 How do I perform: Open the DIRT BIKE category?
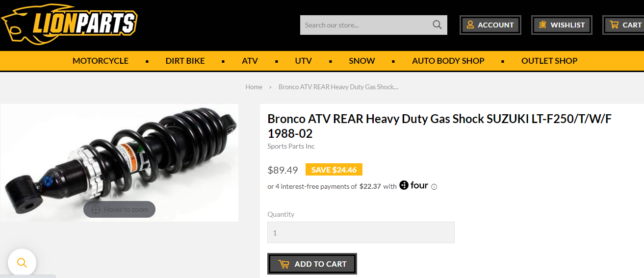point(185,61)
